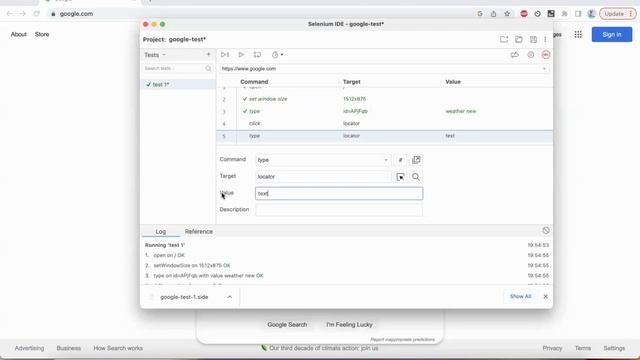Save the project with the disk icon

(x=533, y=39)
